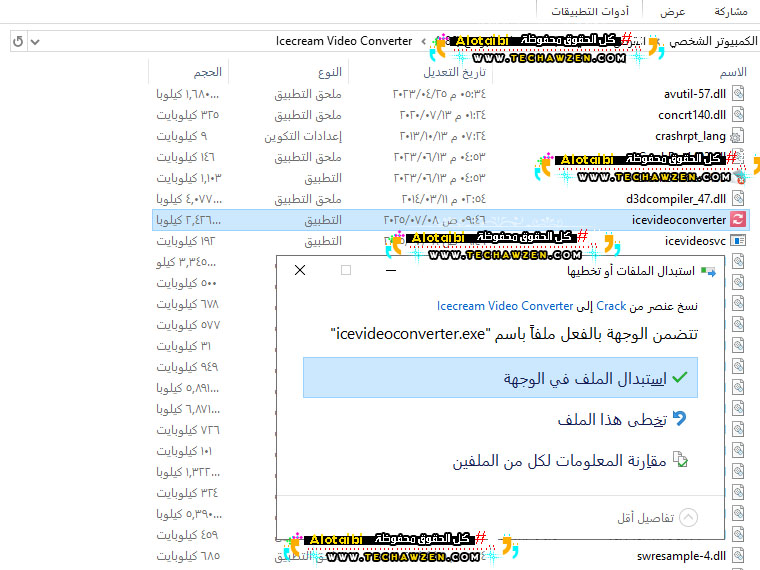This screenshot has width=760, height=570.
Task: Open the أدوات التطبيقات ribbon tab
Action: [590, 12]
